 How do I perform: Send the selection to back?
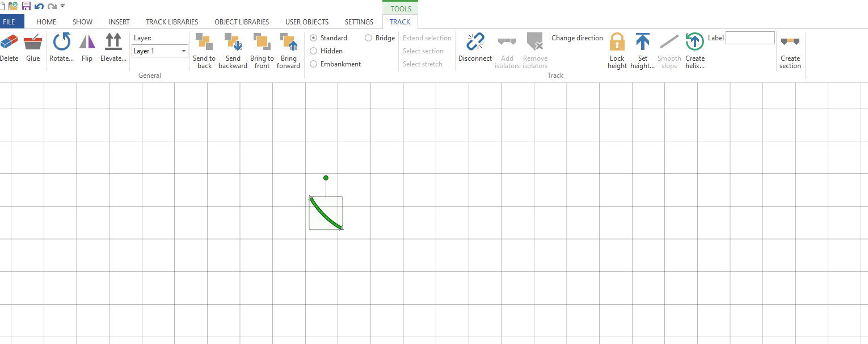(x=204, y=43)
